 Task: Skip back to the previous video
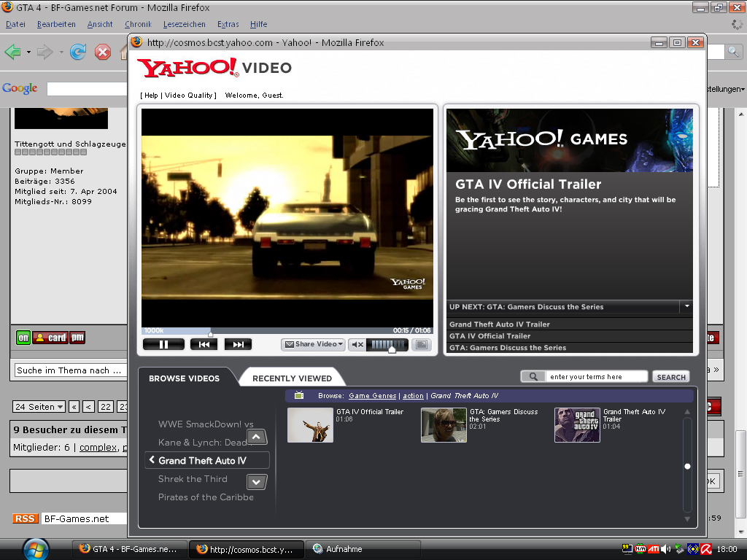point(204,344)
